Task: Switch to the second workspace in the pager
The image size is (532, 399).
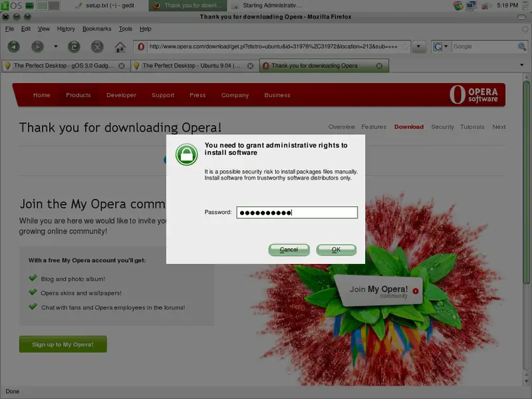Action: [54, 6]
